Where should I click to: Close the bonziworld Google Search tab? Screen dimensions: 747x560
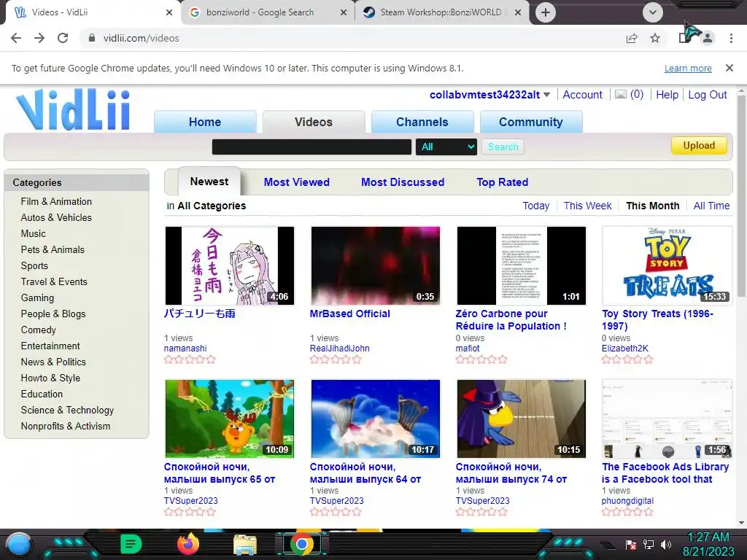tap(343, 12)
